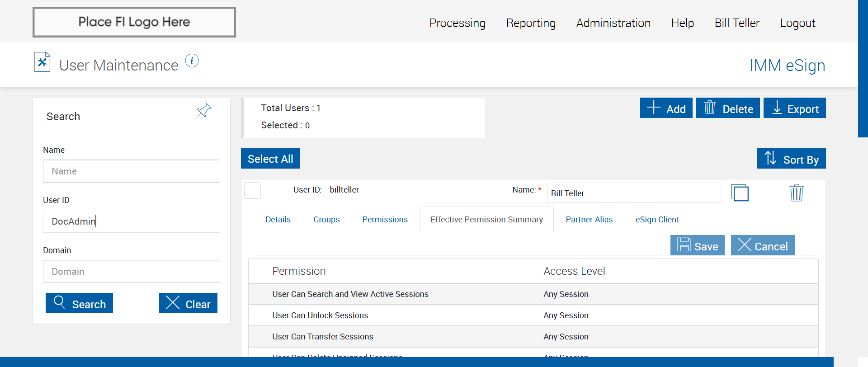
Task: Tick the checkbox for user billteller
Action: point(253,190)
